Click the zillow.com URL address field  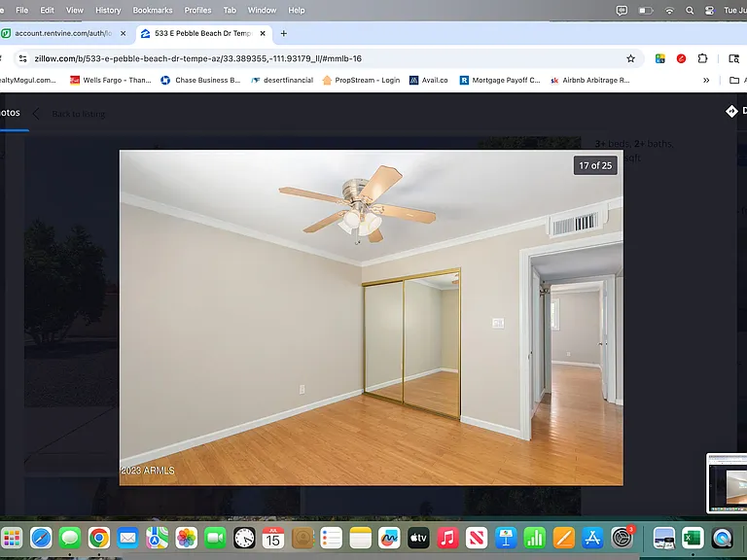pyautogui.click(x=329, y=58)
